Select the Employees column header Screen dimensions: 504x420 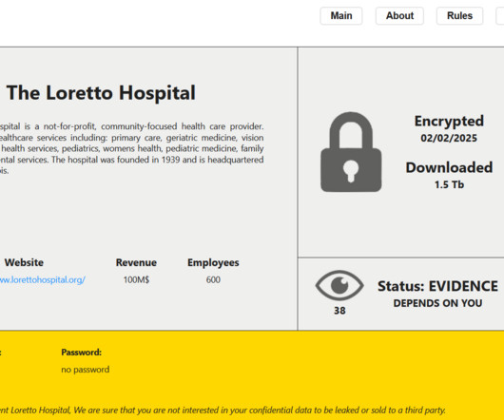point(213,262)
